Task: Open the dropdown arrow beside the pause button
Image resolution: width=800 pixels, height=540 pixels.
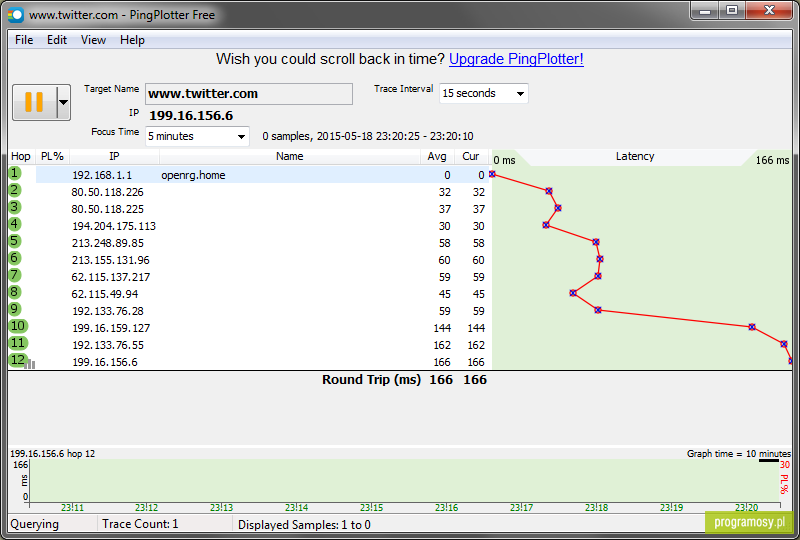Action: tap(63, 102)
